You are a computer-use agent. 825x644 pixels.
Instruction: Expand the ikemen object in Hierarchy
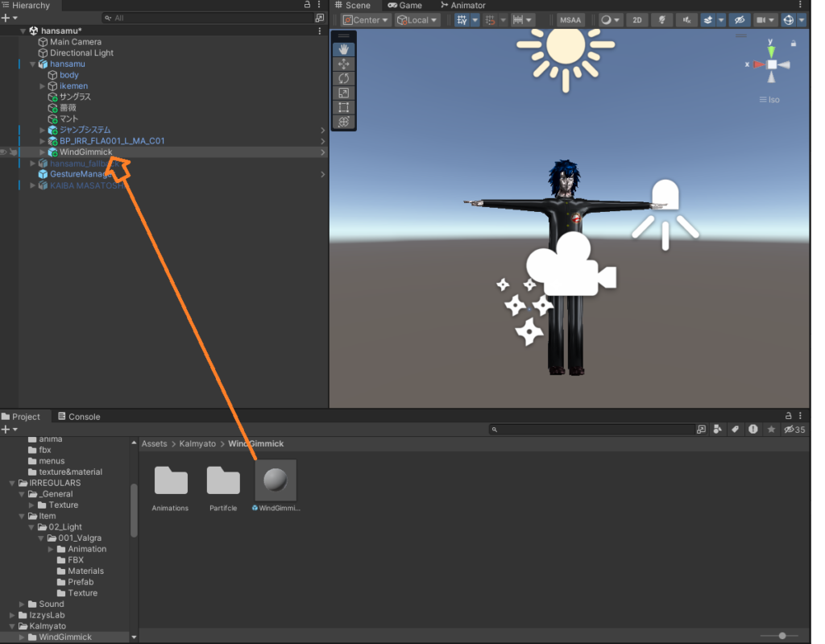pyautogui.click(x=43, y=86)
